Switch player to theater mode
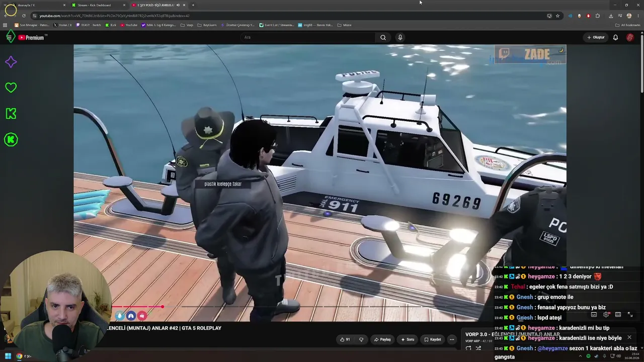The height and width of the screenshot is (362, 644). pos(618,315)
